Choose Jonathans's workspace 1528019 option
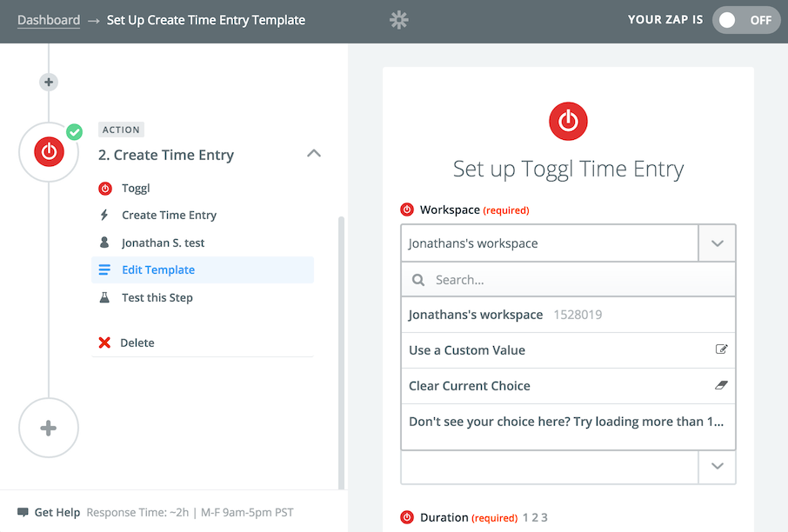Screen dimensions: 788x532 click(x=568, y=315)
